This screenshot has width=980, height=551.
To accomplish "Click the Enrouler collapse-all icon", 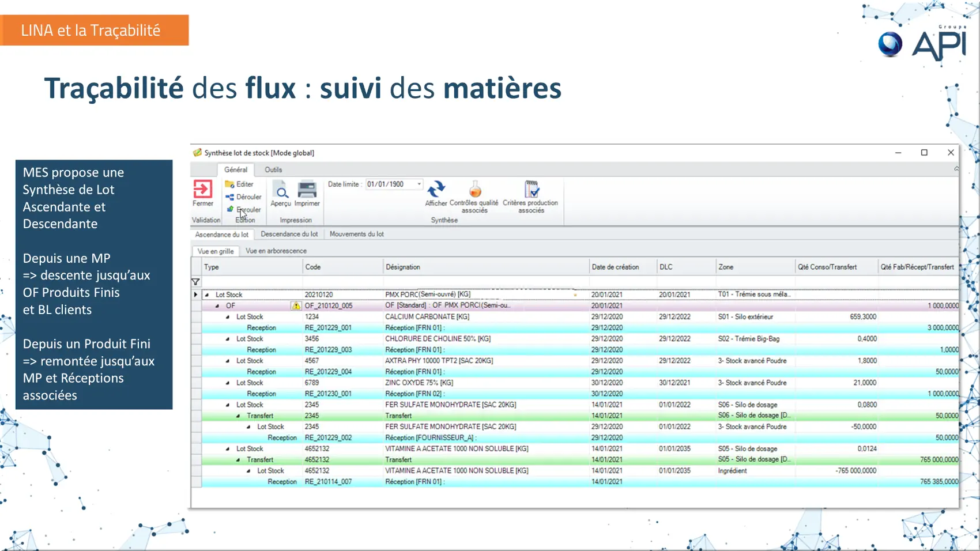I will point(230,209).
